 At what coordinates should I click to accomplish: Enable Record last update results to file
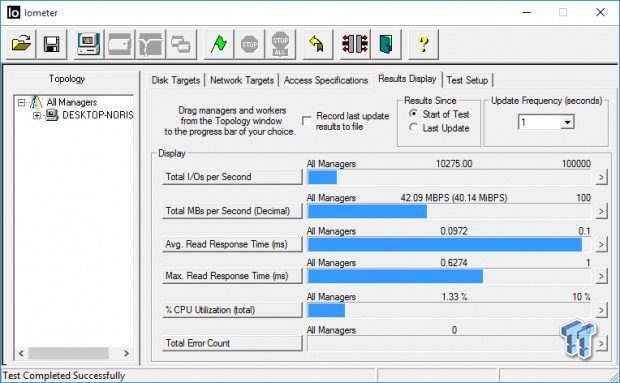306,121
